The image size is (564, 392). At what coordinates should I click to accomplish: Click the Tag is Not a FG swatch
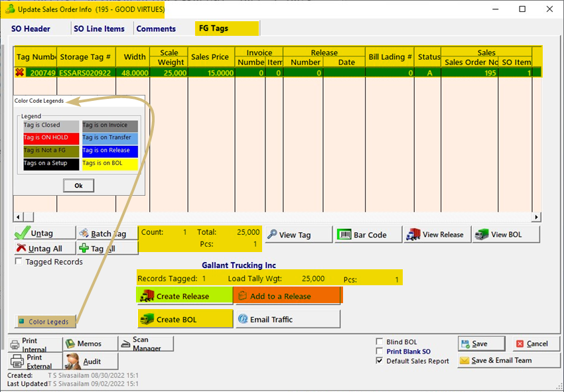tap(51, 151)
